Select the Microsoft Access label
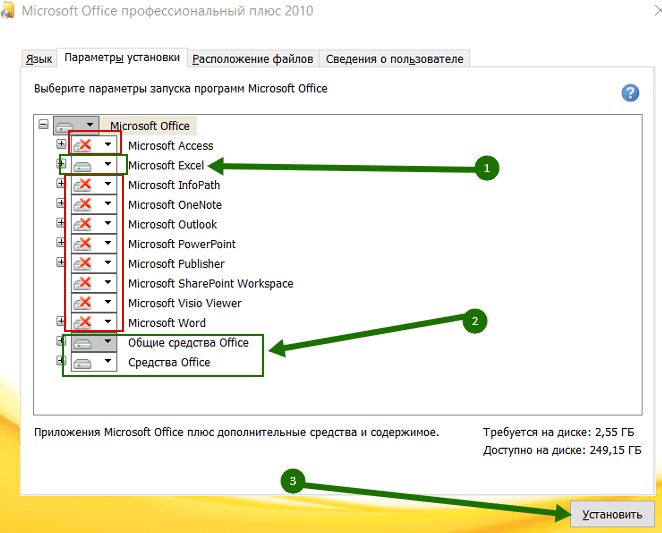The height and width of the screenshot is (533, 662). coord(171,146)
